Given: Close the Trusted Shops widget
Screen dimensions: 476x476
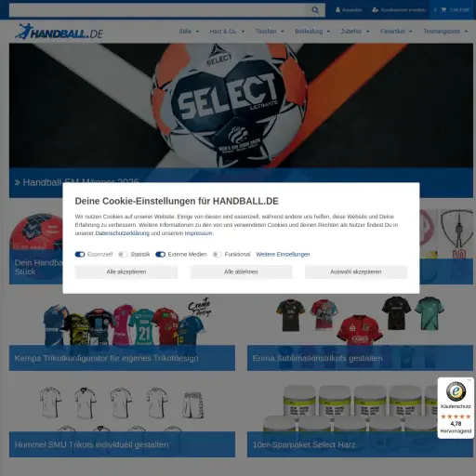Looking at the screenshot, I should point(469,380).
